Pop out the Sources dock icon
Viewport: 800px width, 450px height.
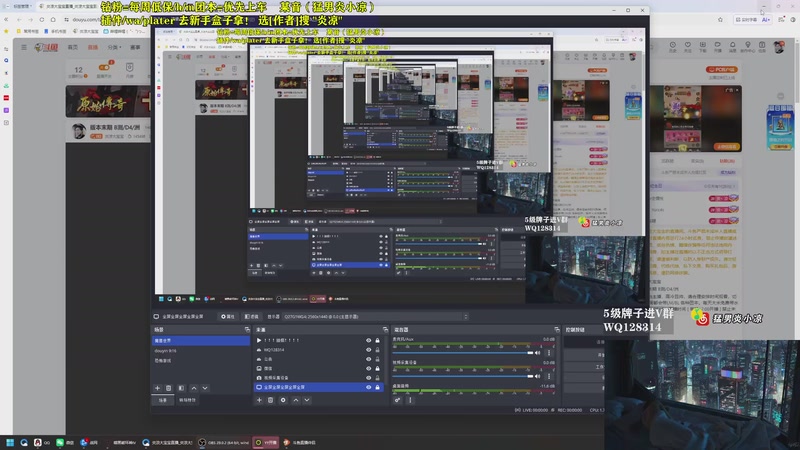click(385, 330)
